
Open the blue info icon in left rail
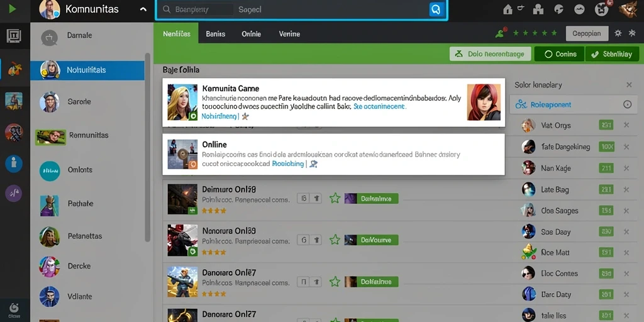coord(14,164)
